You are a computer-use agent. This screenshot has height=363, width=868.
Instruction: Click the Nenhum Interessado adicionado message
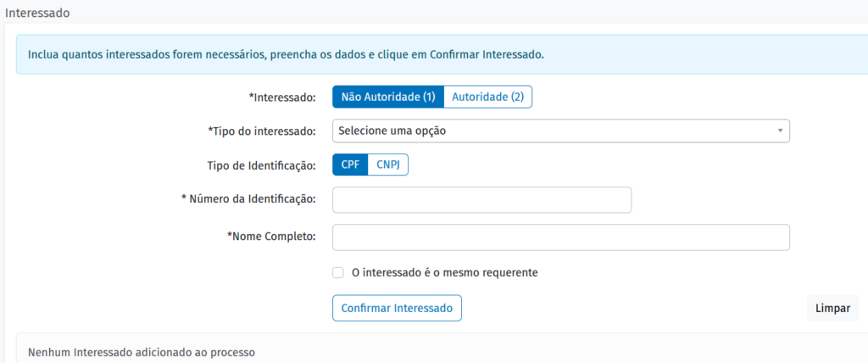point(142,351)
